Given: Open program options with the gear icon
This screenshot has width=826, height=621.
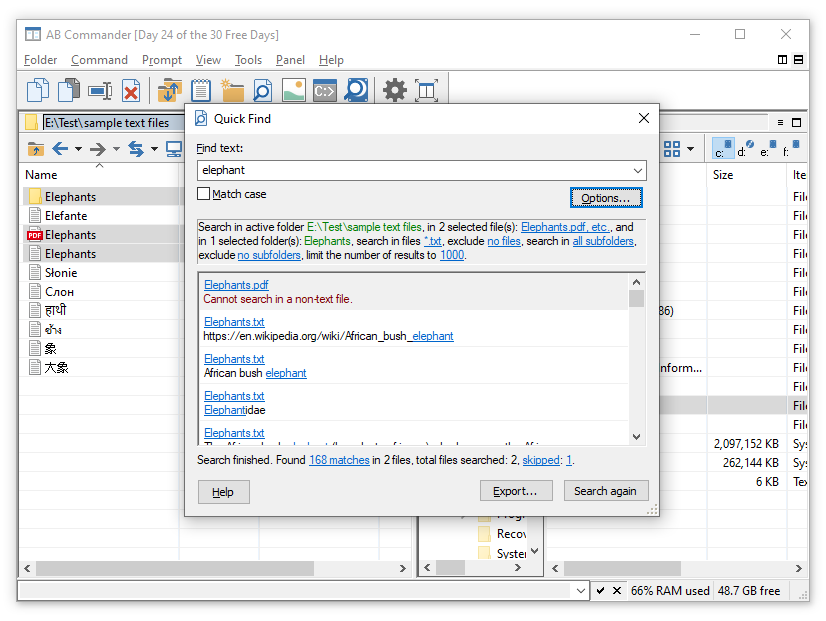Looking at the screenshot, I should tap(393, 90).
